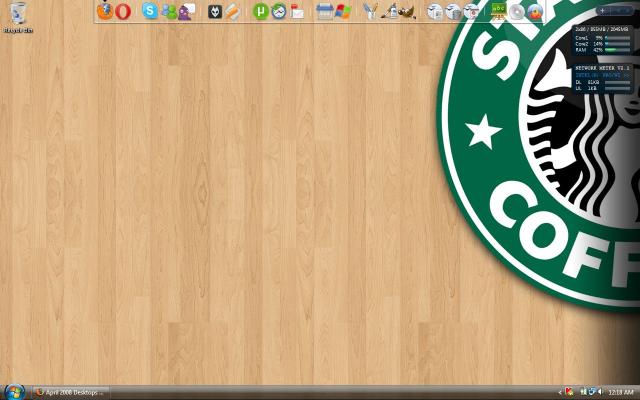Click the red antivirus tray icon

click(x=569, y=392)
